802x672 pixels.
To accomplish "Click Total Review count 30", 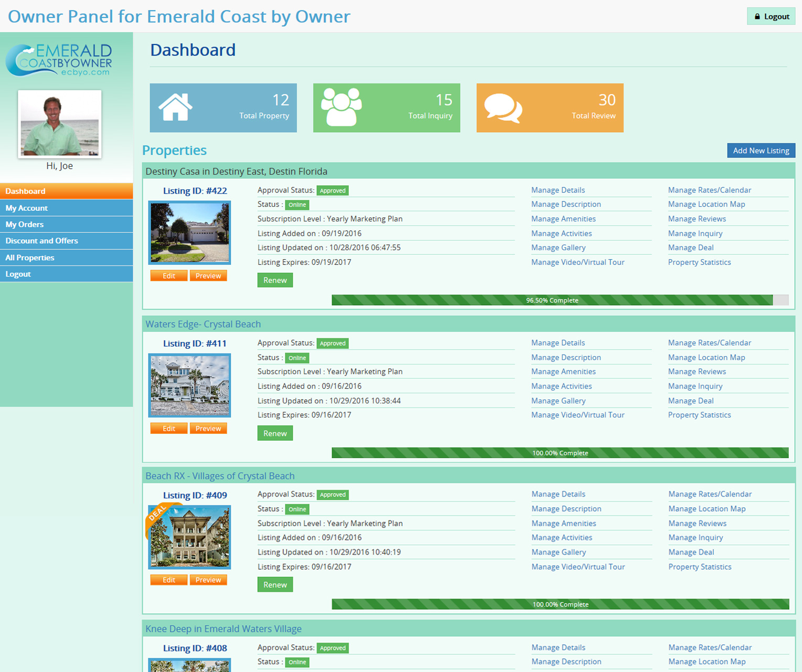I will [x=607, y=100].
